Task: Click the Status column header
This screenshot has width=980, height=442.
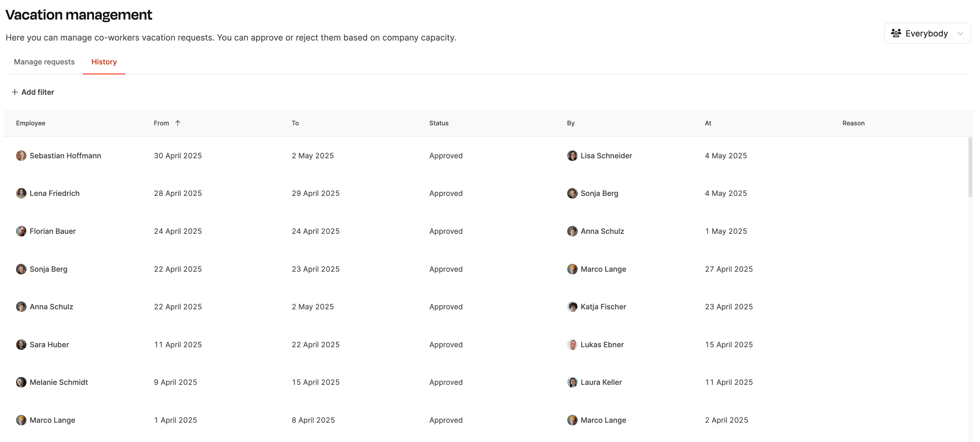Action: click(x=439, y=123)
